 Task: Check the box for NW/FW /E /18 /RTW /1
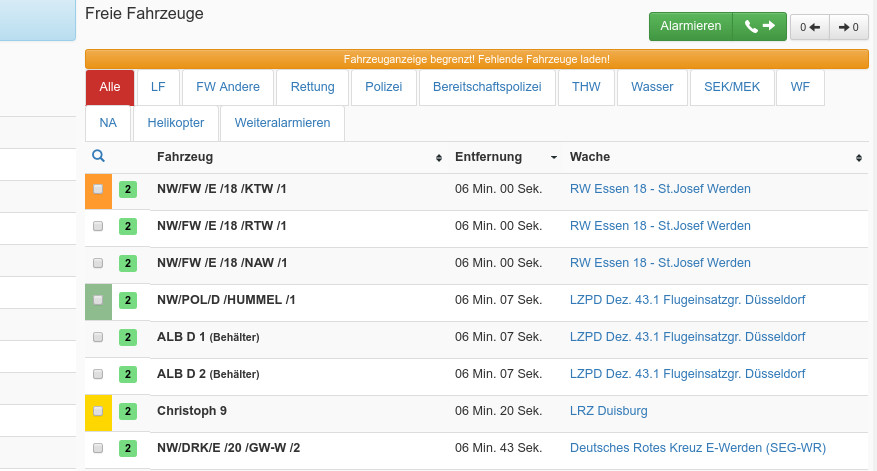[x=98, y=226]
